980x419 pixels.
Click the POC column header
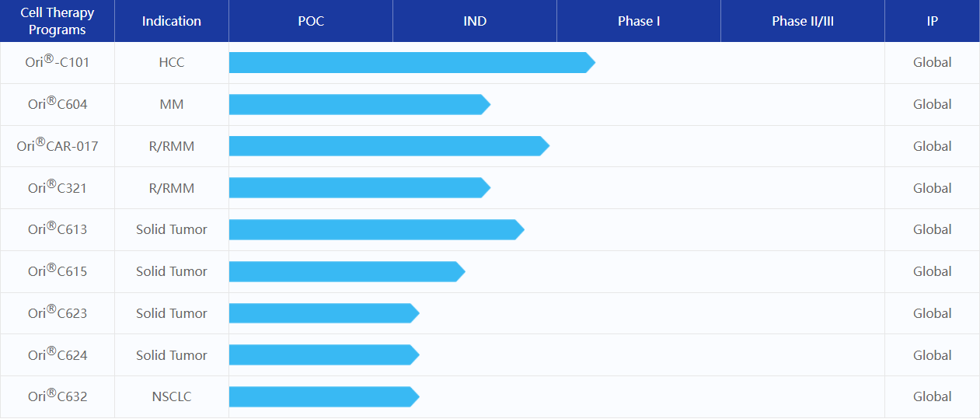(x=311, y=21)
